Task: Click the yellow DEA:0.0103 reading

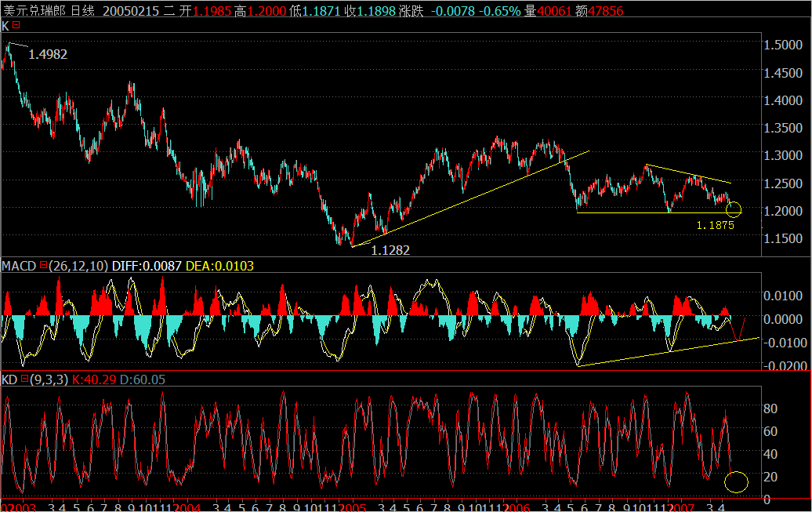Action: tap(222, 266)
